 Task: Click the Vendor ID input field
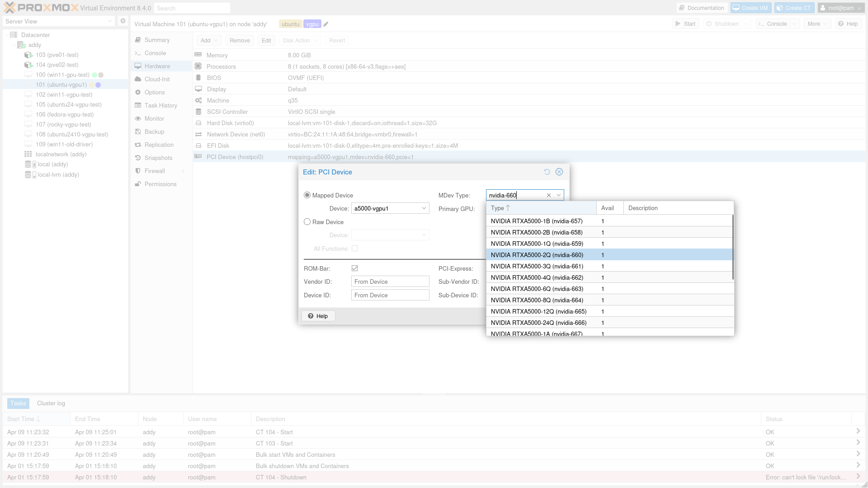click(x=390, y=282)
